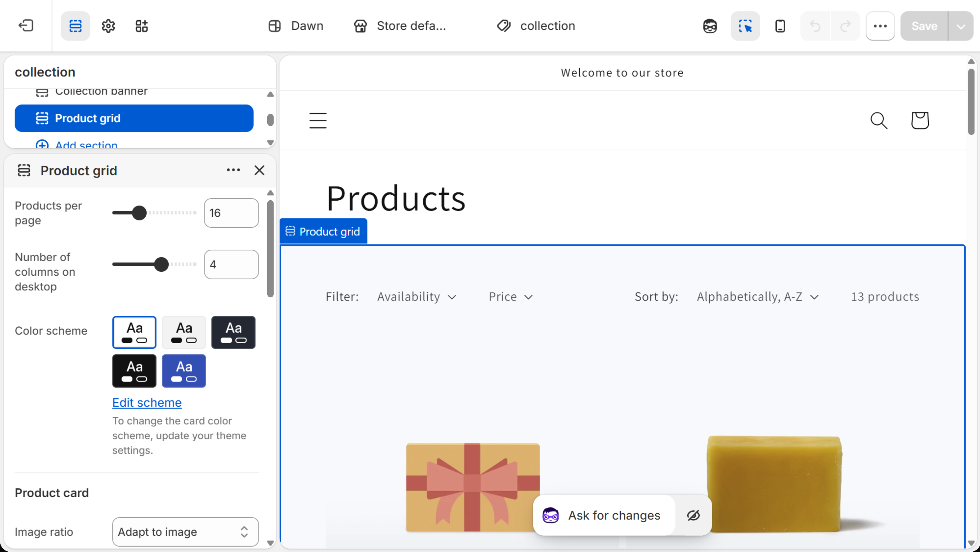Image resolution: width=980 pixels, height=552 pixels.
Task: Open theme settings gear icon
Action: (109, 26)
